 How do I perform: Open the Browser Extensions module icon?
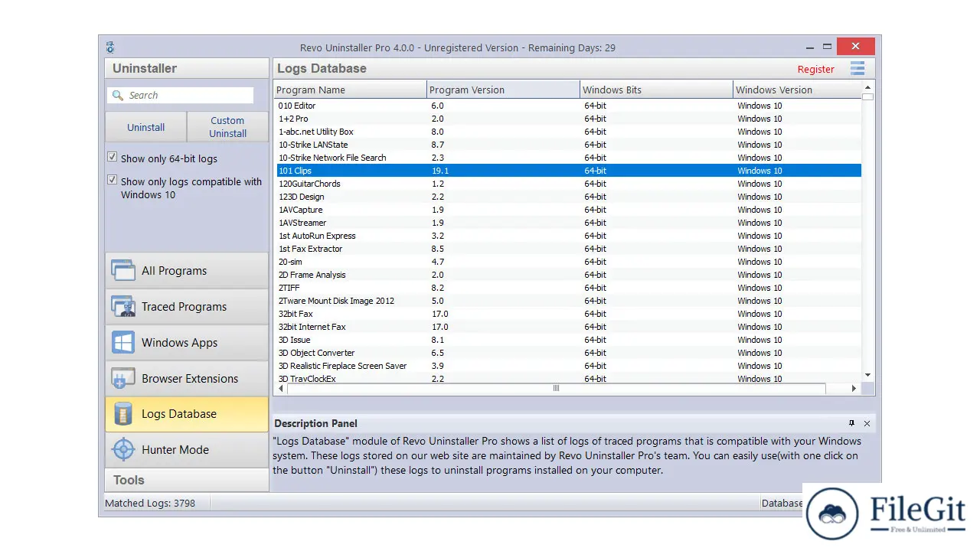point(122,378)
